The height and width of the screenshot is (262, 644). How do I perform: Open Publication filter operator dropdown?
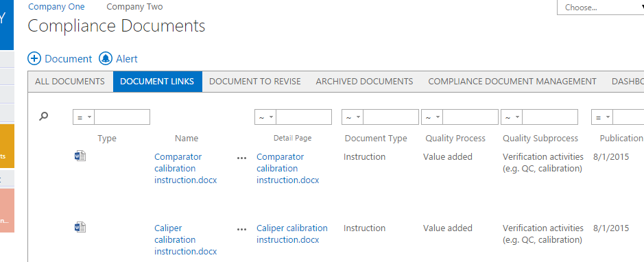[x=602, y=117]
